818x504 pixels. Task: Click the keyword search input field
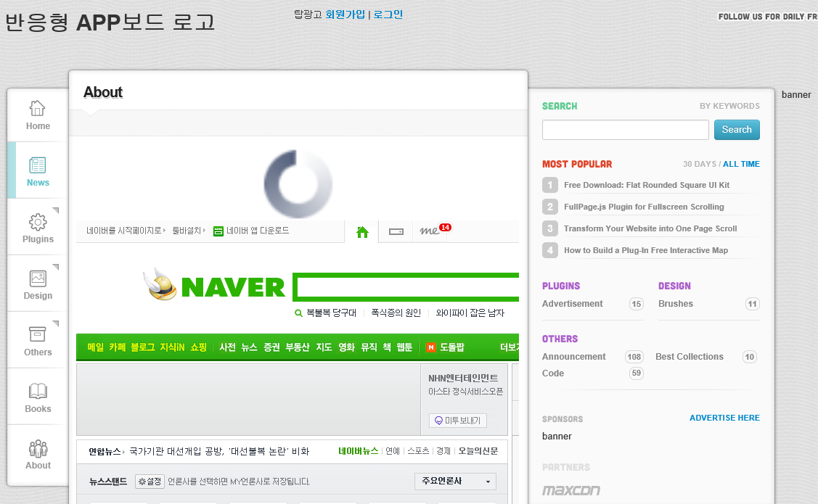point(625,130)
